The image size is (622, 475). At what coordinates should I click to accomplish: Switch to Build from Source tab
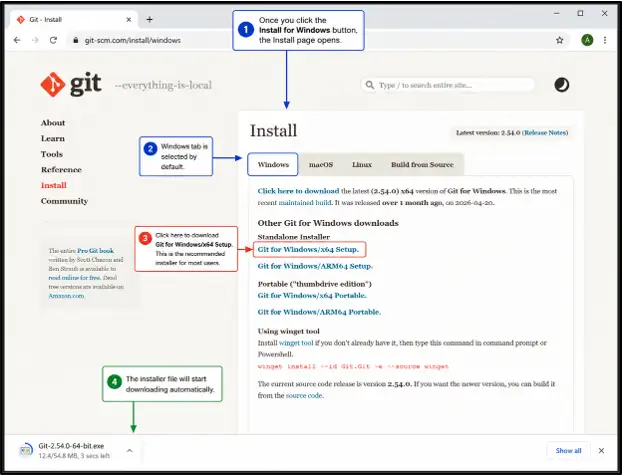[x=422, y=164]
